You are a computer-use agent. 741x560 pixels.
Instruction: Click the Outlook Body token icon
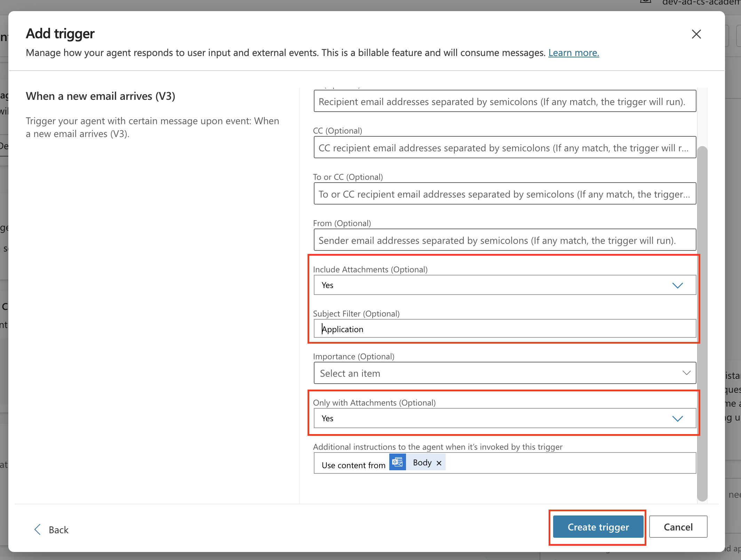398,462
